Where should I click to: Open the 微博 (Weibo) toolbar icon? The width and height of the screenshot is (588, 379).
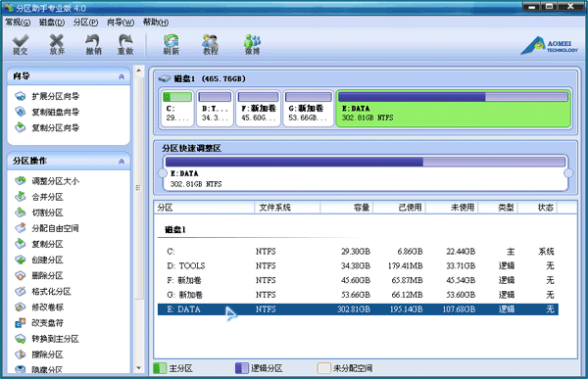252,45
